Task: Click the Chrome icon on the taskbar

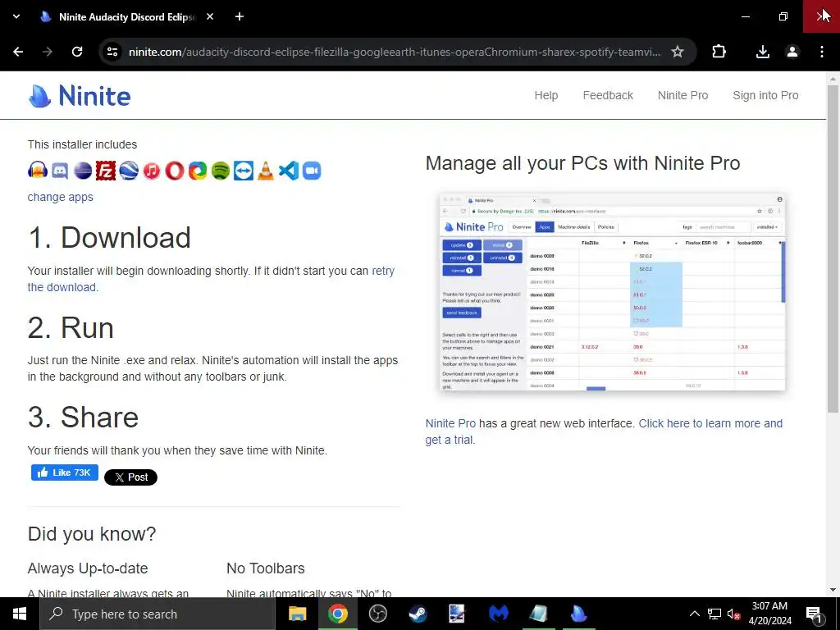Action: click(337, 614)
